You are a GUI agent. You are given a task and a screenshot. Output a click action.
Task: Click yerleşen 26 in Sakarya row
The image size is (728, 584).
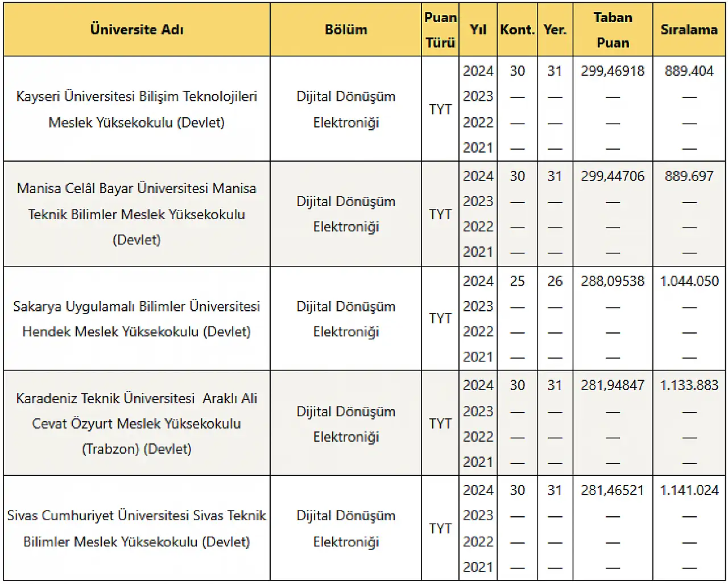pos(555,281)
